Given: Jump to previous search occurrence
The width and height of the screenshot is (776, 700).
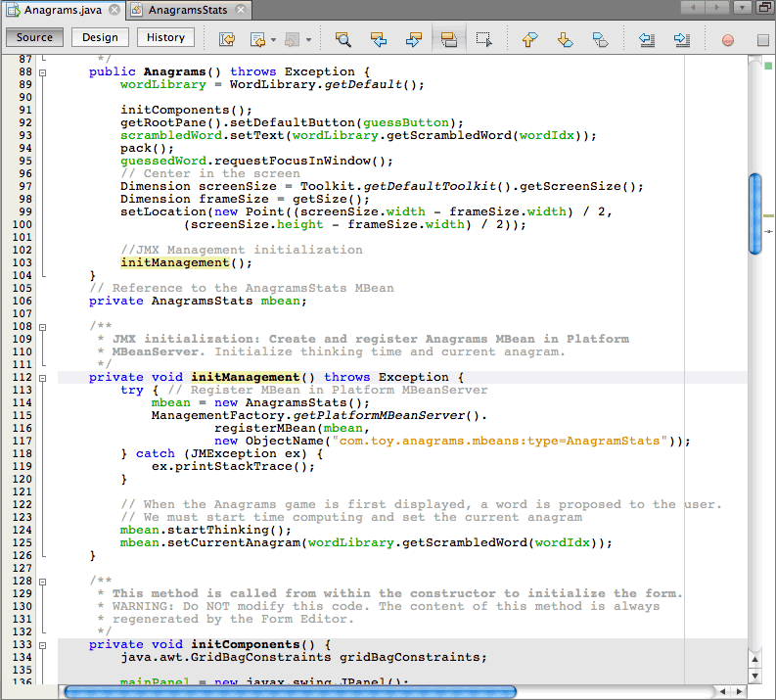Looking at the screenshot, I should 378,39.
